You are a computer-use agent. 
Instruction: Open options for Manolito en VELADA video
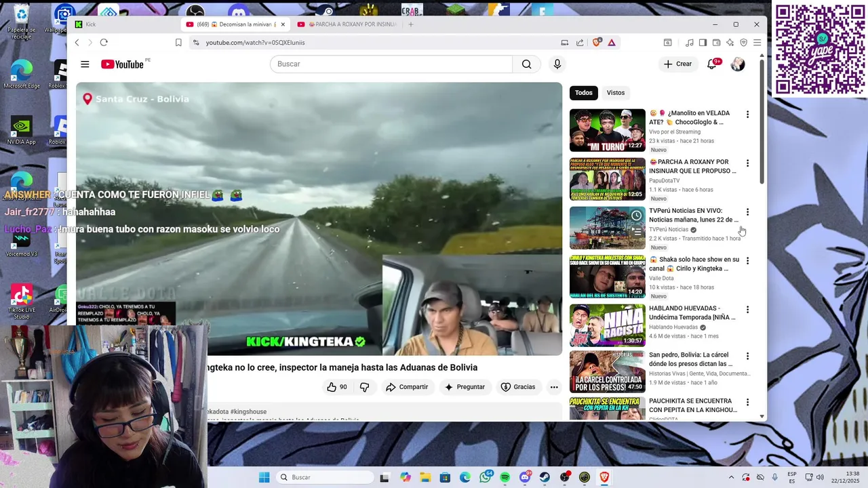(x=747, y=115)
